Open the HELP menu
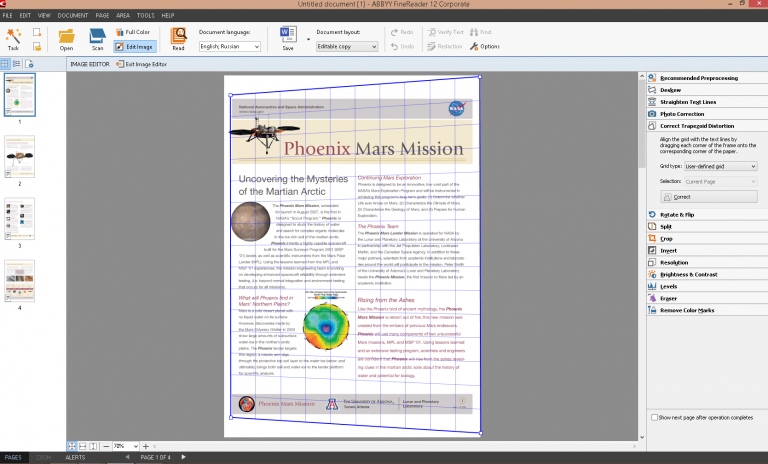The image size is (768, 464). [168, 15]
